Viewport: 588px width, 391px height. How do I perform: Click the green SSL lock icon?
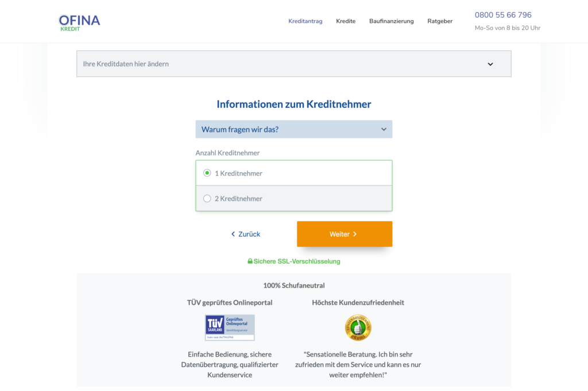[250, 261]
